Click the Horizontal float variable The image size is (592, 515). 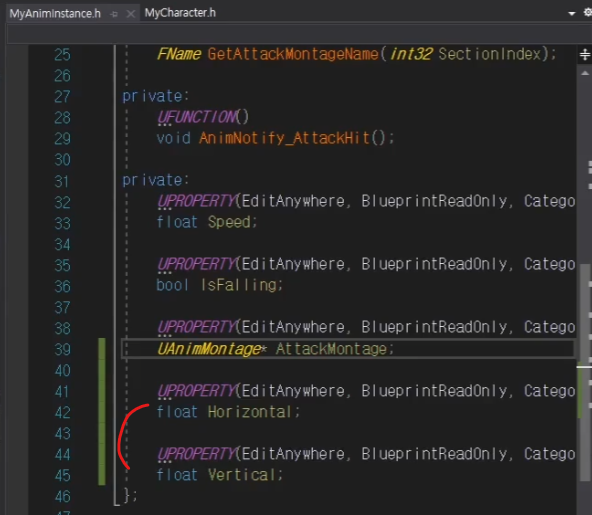250,412
